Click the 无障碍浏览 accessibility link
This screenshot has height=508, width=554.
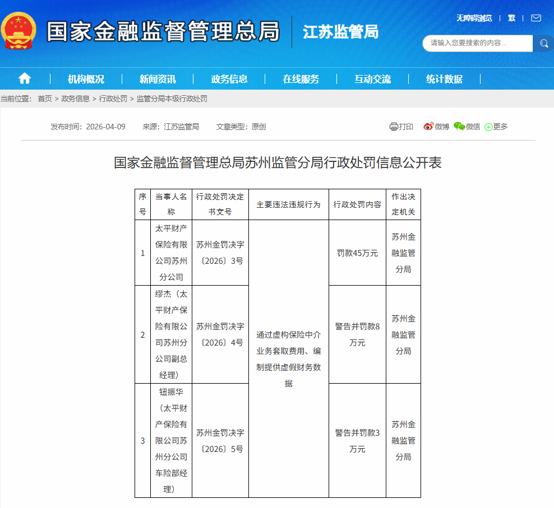pos(474,18)
